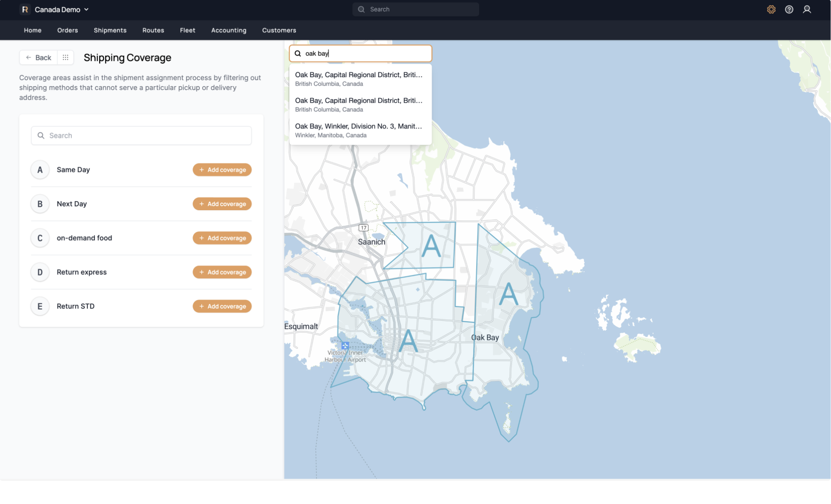The image size is (831, 504).
Task: Choose the first Oak Bay, Capital Regional suggestion
Action: coord(360,79)
